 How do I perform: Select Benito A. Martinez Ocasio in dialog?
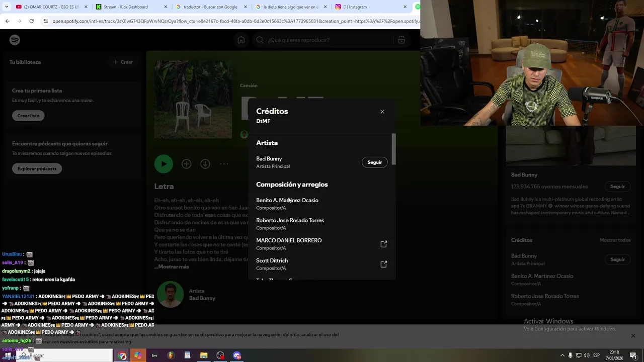[287, 200]
